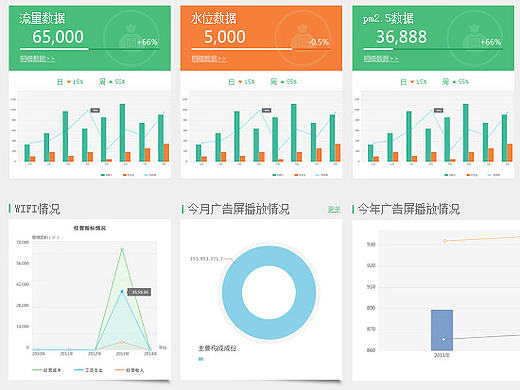
Task: Click the 5,000 value
Action: 225,37
